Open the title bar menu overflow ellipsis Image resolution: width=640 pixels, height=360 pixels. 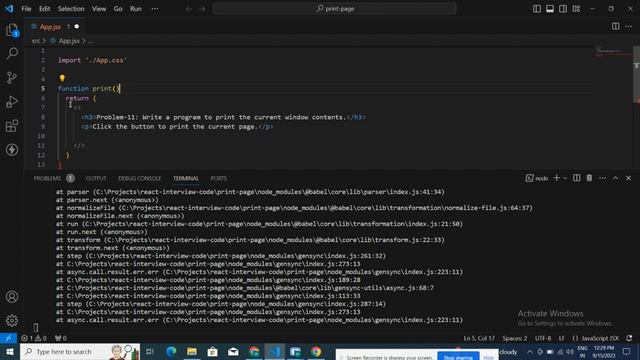(x=155, y=9)
